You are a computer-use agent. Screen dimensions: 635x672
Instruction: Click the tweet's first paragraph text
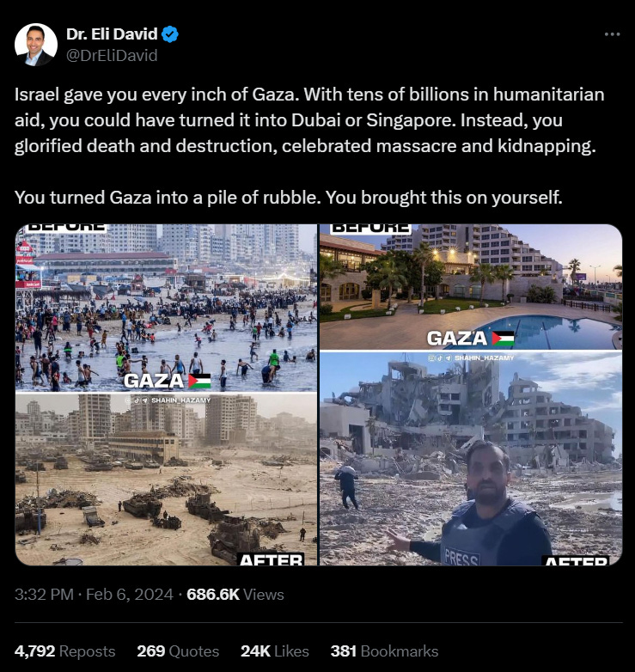click(x=309, y=120)
